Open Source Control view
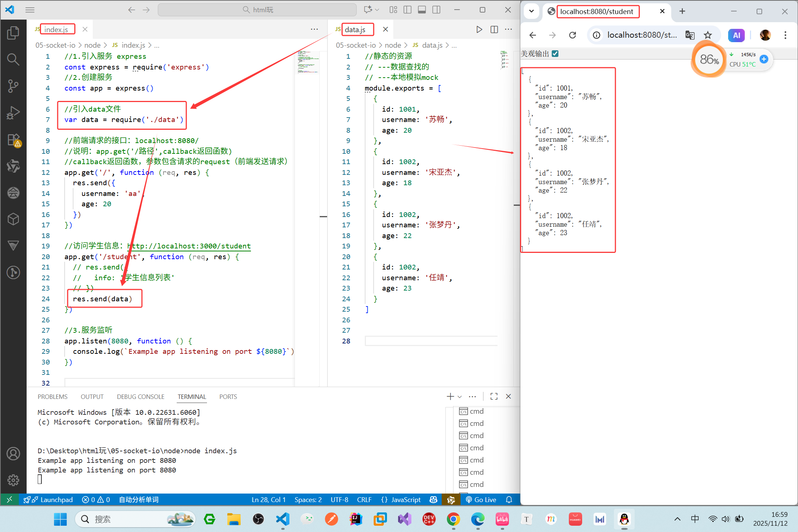 coord(13,86)
